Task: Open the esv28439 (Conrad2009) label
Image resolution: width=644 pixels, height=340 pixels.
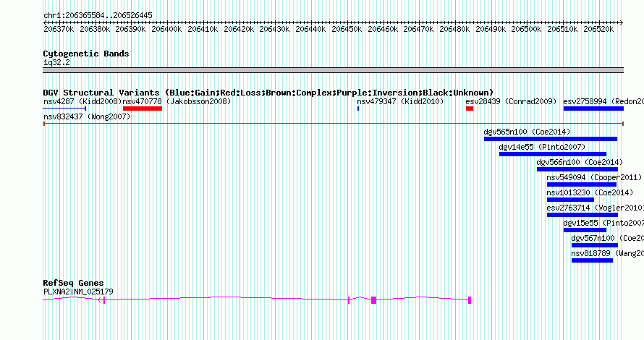Action: (511, 101)
